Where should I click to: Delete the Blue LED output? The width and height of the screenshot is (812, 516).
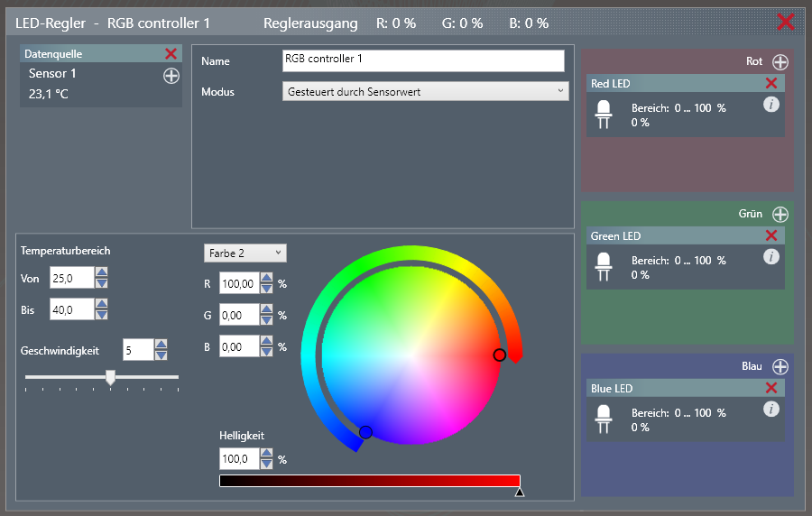click(771, 388)
